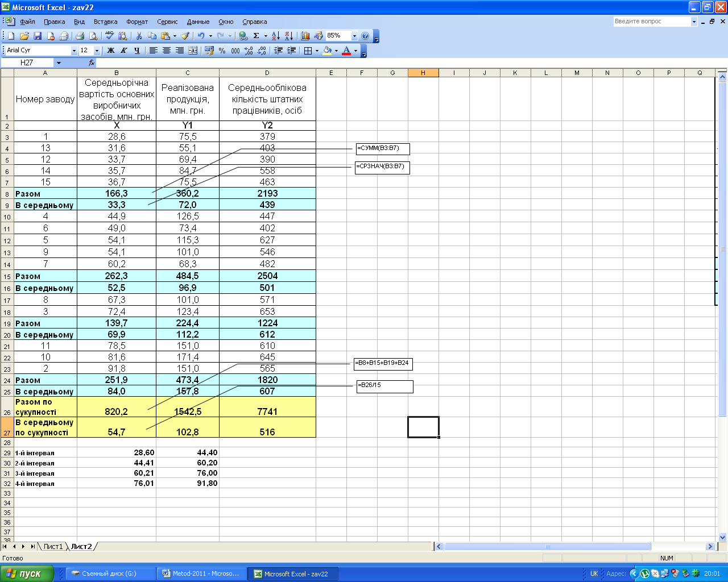The width and height of the screenshot is (728, 582).
Task: Click the UK language indicator in tray
Action: pyautogui.click(x=594, y=573)
